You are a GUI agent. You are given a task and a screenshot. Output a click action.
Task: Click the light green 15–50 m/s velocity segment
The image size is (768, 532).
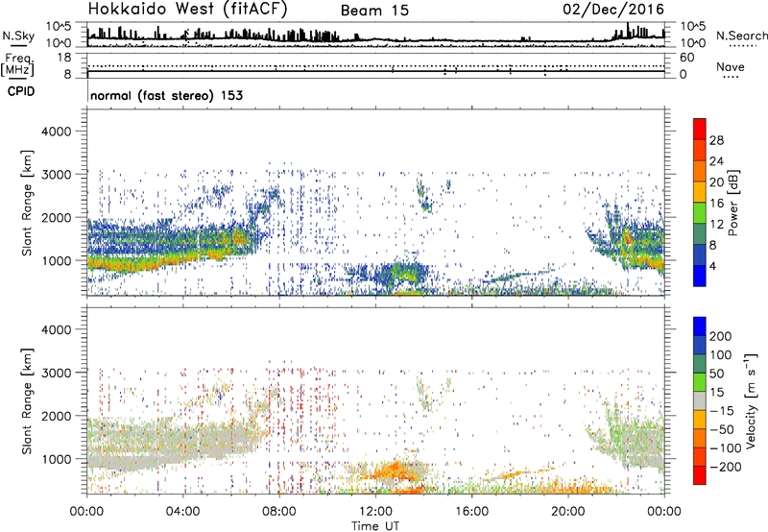[x=700, y=382]
